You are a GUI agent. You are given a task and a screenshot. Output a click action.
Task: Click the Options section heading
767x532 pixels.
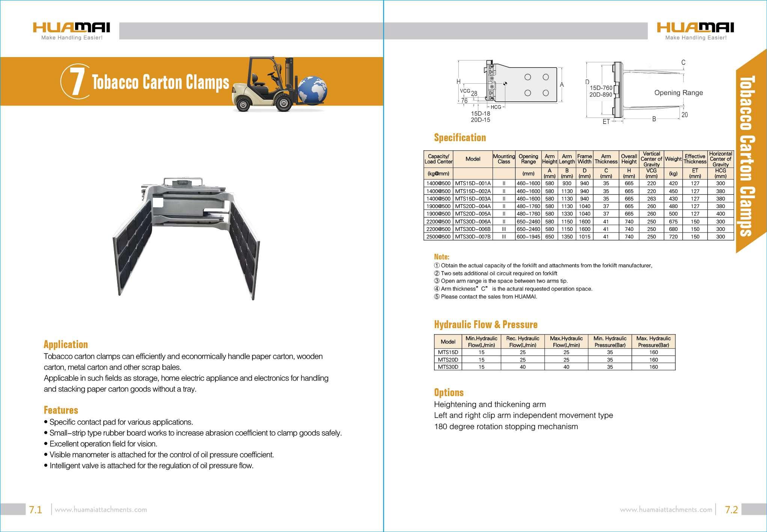pyautogui.click(x=449, y=392)
